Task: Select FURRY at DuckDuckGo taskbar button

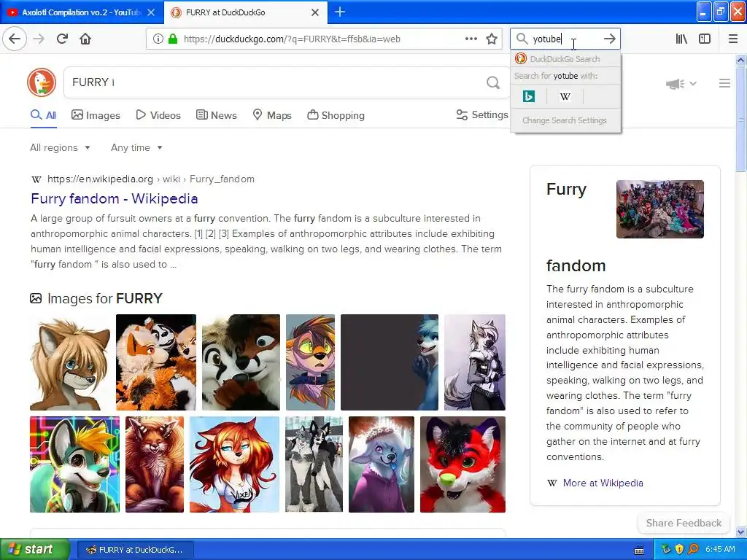Action: pyautogui.click(x=136, y=550)
